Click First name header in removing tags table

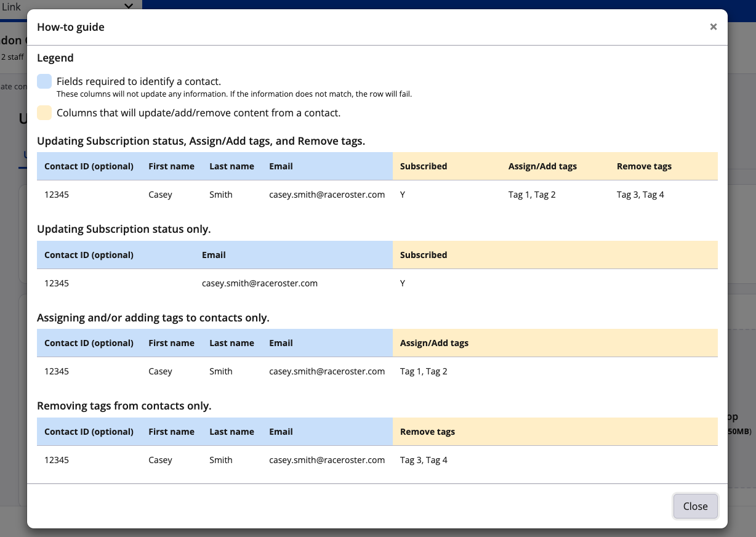click(171, 432)
